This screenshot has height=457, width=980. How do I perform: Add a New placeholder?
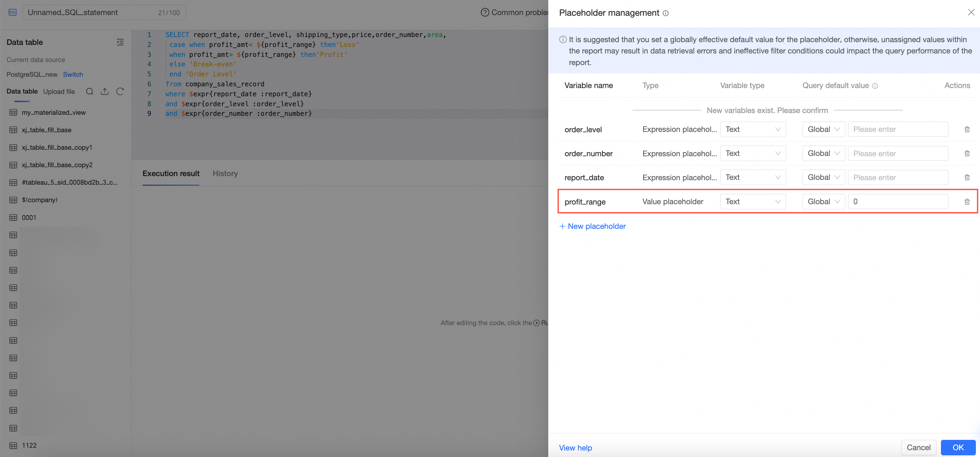592,226
